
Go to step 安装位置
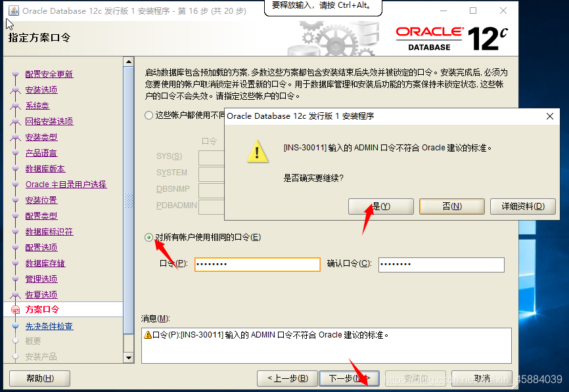tap(41, 200)
